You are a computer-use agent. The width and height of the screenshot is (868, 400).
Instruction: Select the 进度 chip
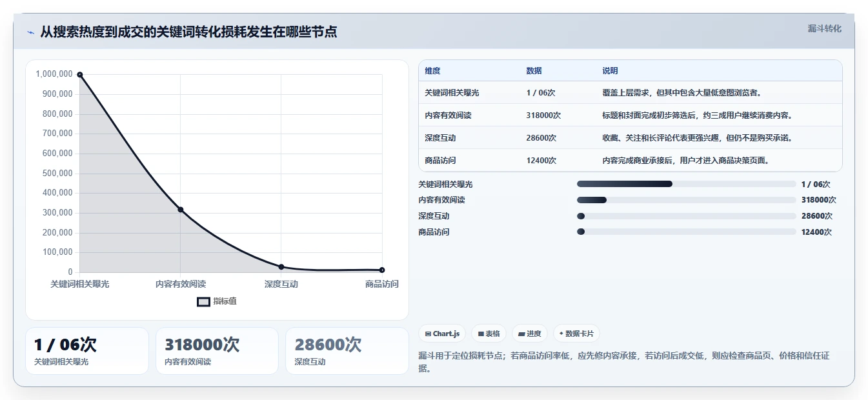(x=529, y=334)
